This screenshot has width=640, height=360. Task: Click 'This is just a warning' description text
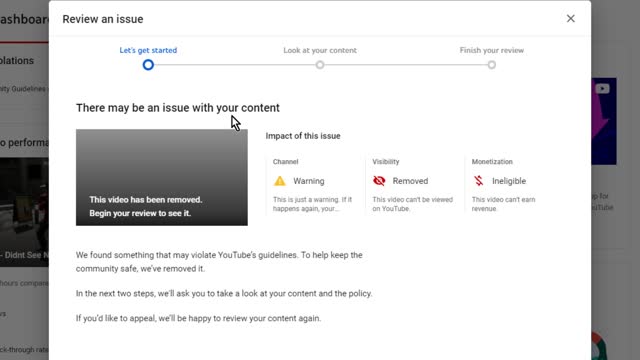[x=312, y=204]
